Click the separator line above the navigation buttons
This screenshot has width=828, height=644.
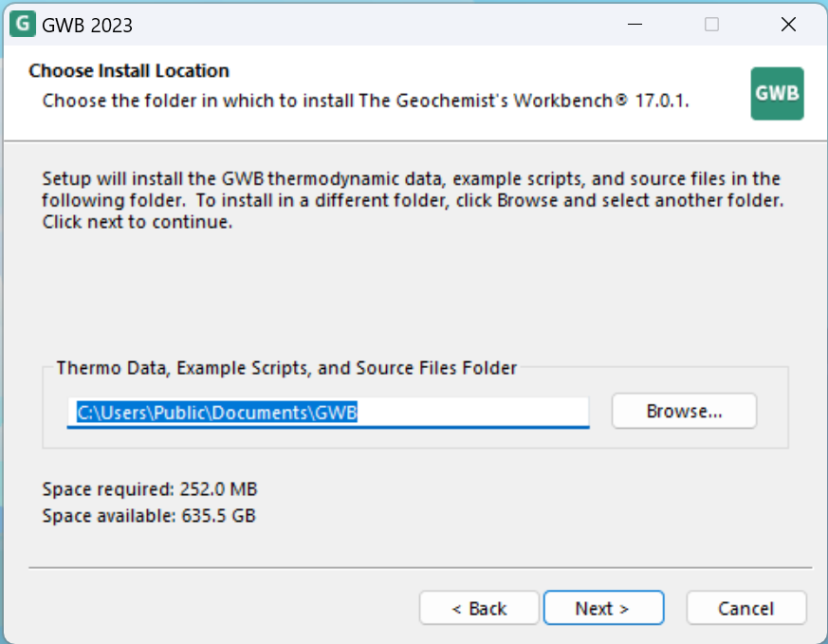pos(420,568)
